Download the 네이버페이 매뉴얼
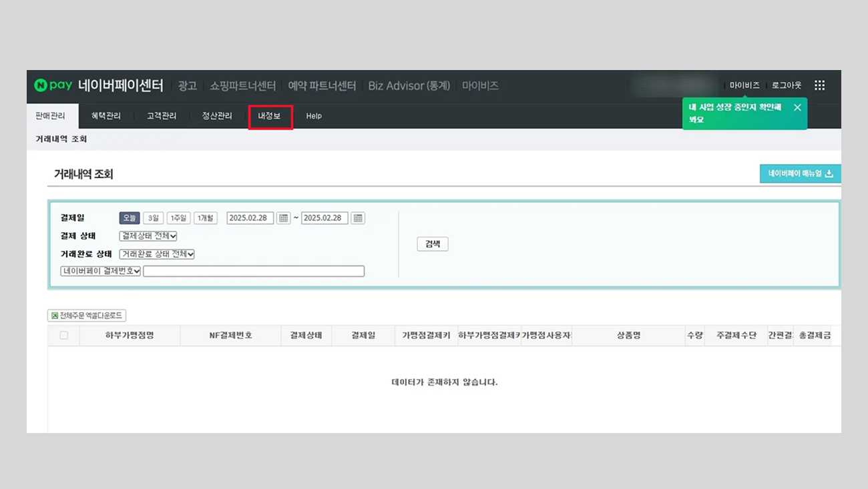The image size is (868, 489). (801, 173)
